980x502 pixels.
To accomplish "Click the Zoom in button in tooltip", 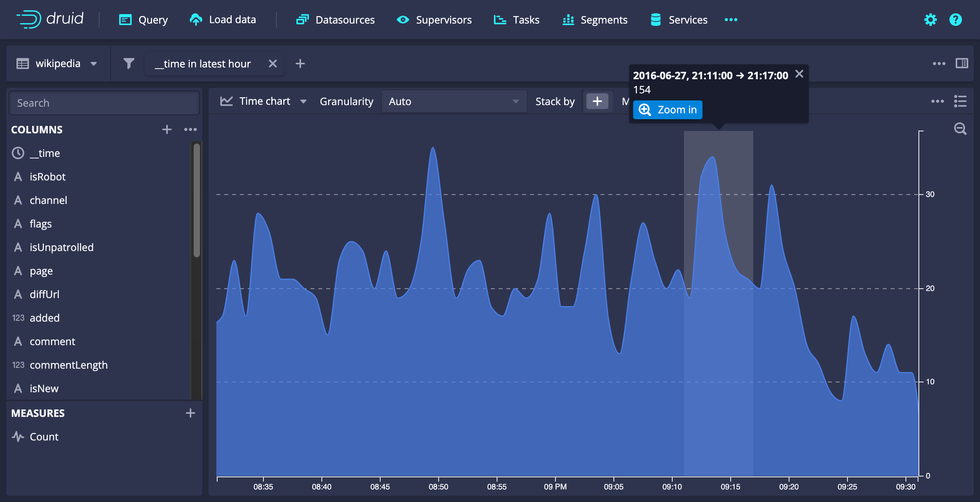I will [x=668, y=110].
